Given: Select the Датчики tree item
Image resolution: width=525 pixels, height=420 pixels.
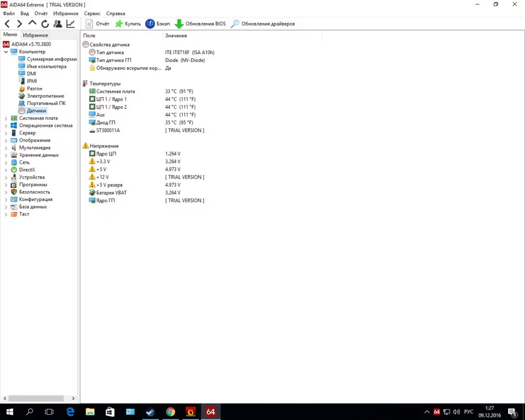Looking at the screenshot, I should coord(33,111).
